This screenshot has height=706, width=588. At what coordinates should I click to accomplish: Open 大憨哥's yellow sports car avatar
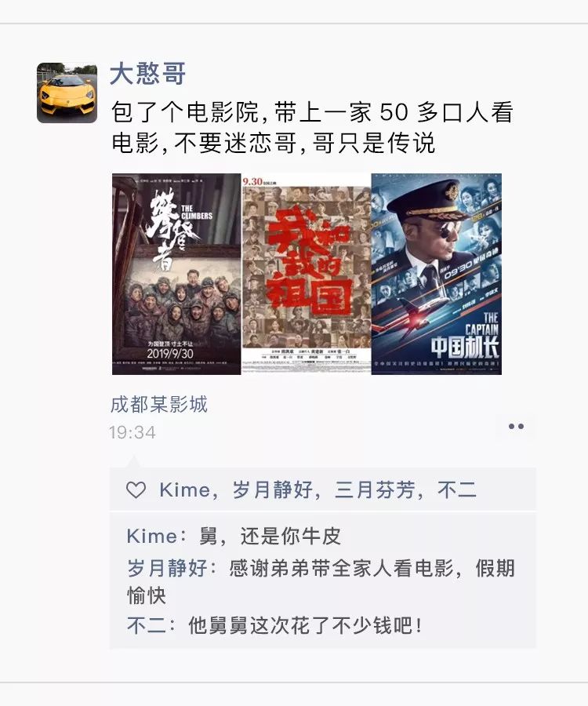[x=67, y=93]
